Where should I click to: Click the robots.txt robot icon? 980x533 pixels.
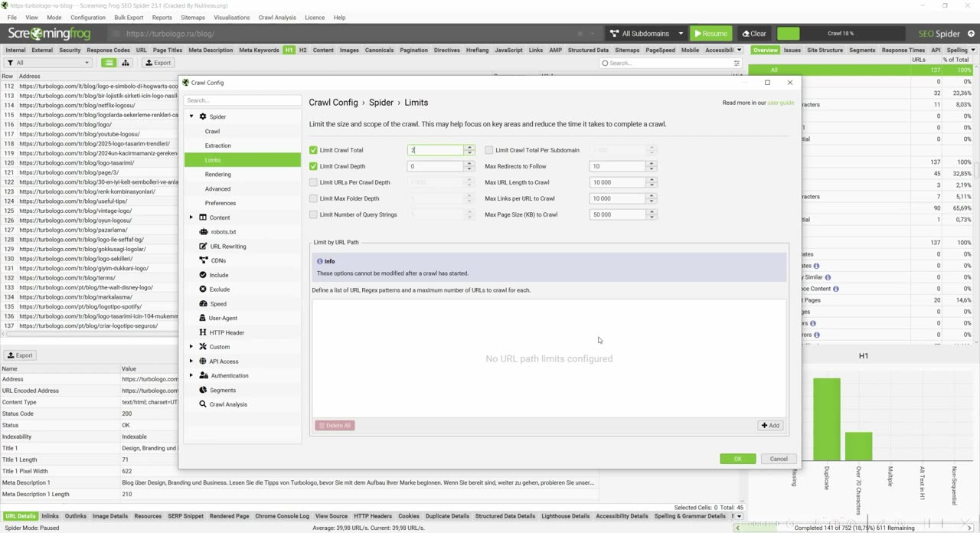coord(203,231)
